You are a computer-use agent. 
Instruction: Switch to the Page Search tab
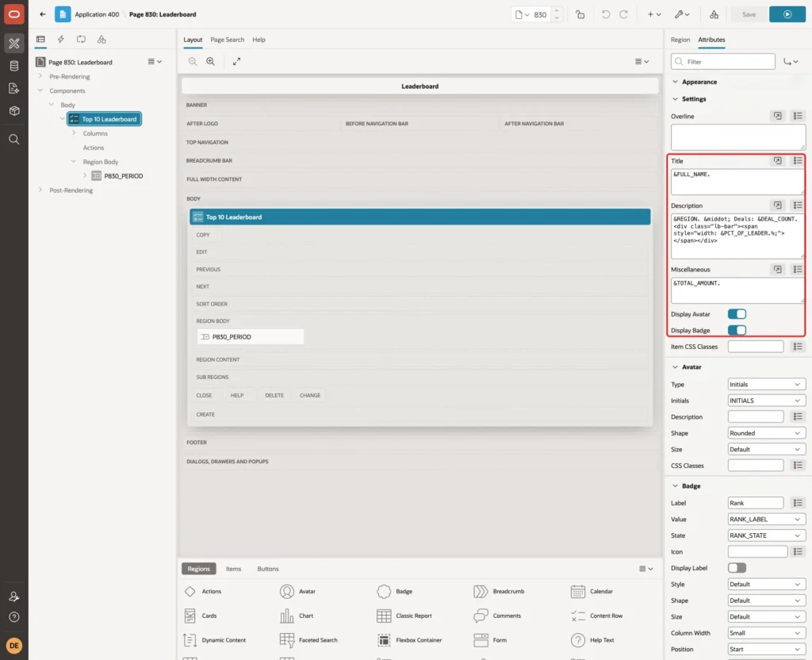(x=227, y=40)
